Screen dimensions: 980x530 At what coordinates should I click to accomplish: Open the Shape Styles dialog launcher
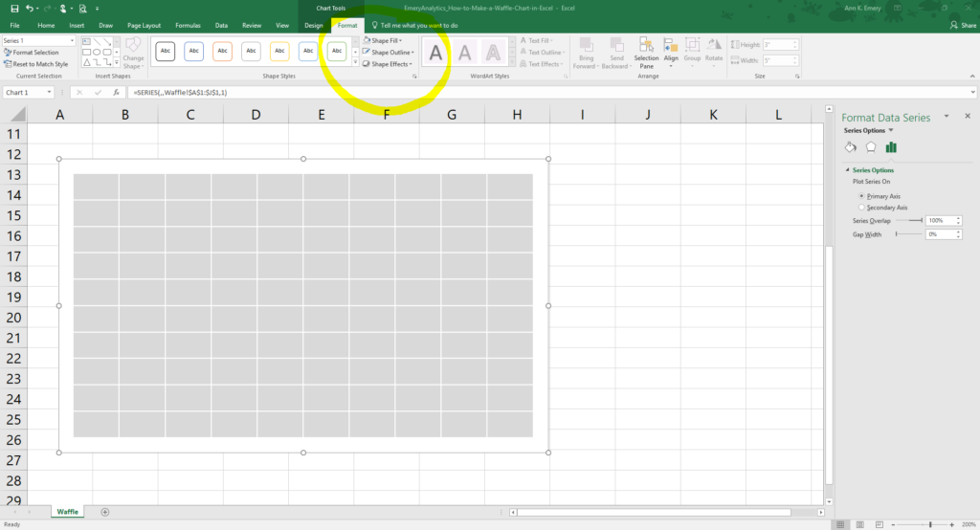[x=413, y=77]
